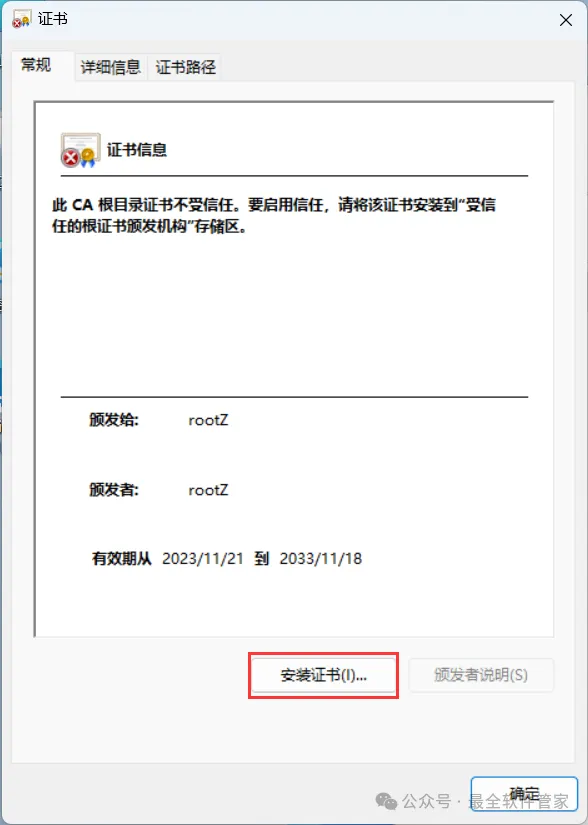This screenshot has height=825, width=588.
Task: Select the rootZ value next to 颁发给
Action: click(208, 420)
